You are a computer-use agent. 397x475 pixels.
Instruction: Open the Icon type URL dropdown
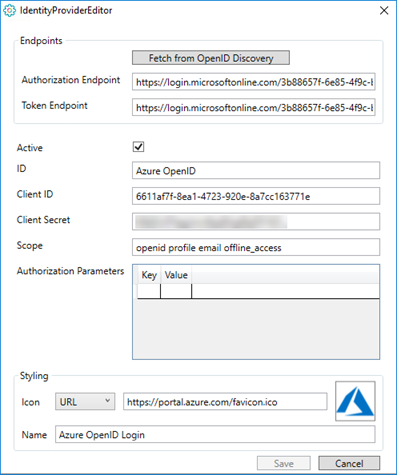85,401
